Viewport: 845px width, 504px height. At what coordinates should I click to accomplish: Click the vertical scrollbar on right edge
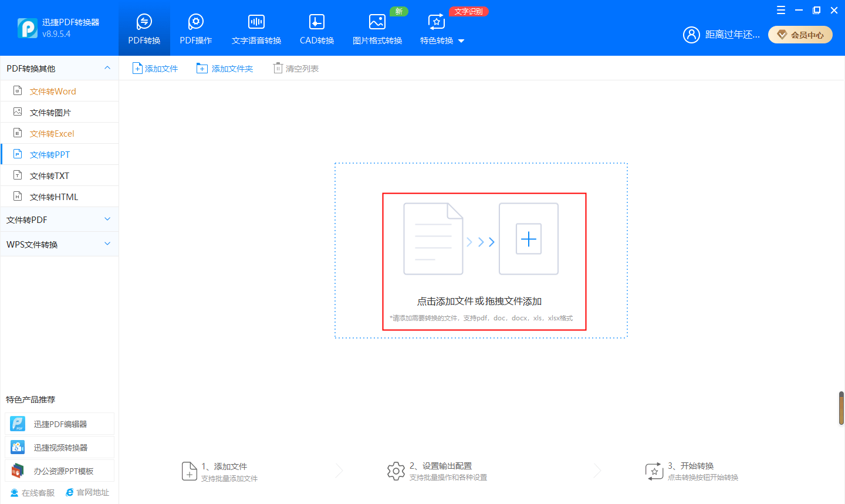(841, 408)
